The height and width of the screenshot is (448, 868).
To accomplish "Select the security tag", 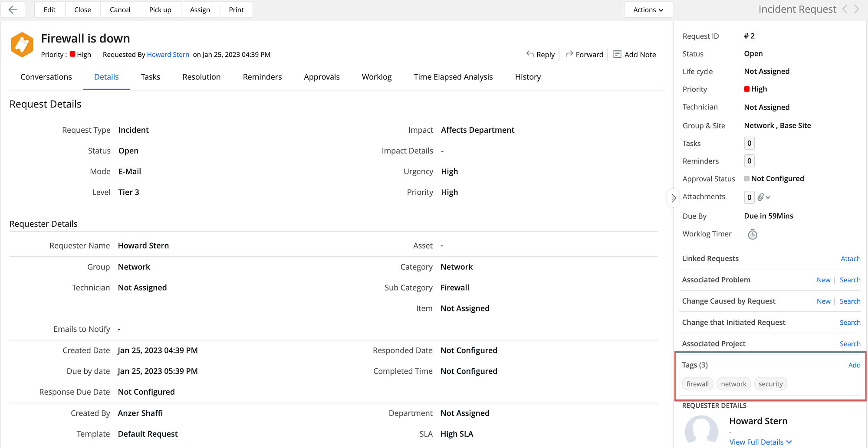I will click(771, 384).
